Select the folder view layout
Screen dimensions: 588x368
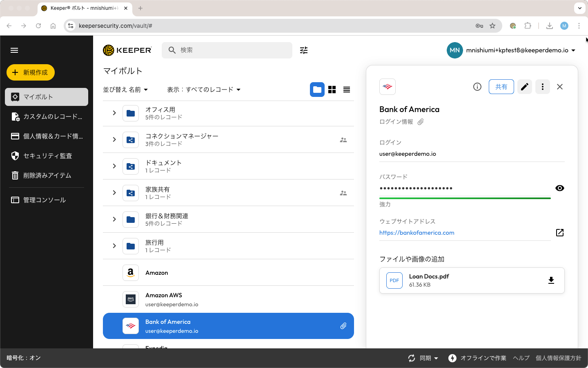[317, 90]
